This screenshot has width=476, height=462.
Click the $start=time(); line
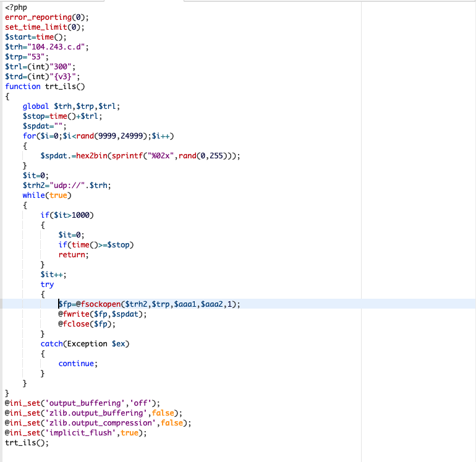(35, 37)
